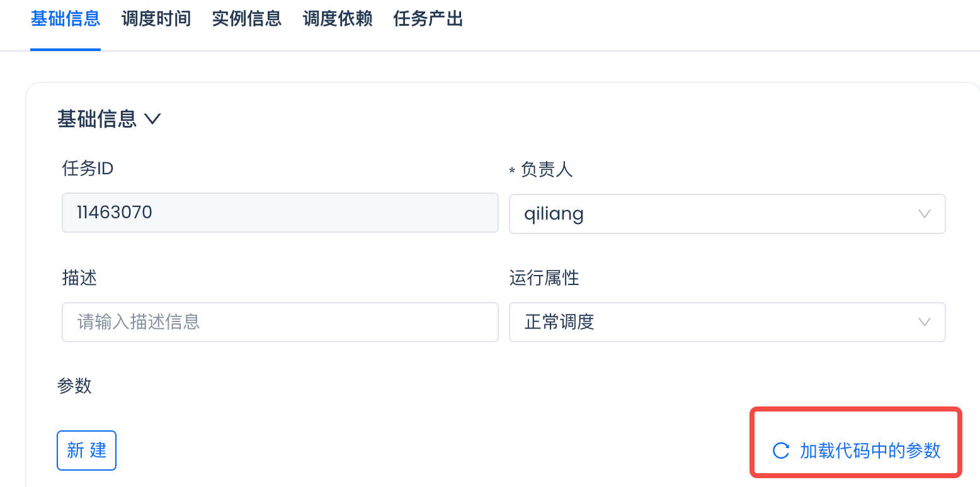Click the 参数 section label
The width and height of the screenshot is (980, 487).
point(74,386)
